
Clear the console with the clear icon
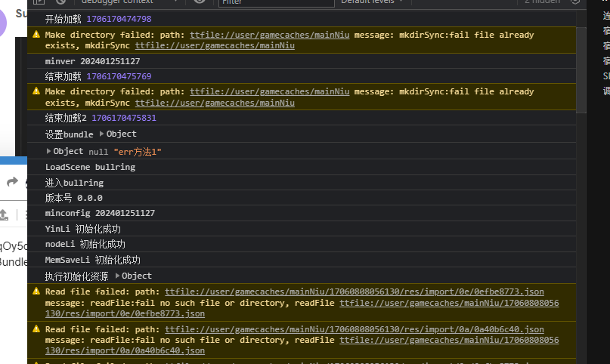pyautogui.click(x=60, y=2)
